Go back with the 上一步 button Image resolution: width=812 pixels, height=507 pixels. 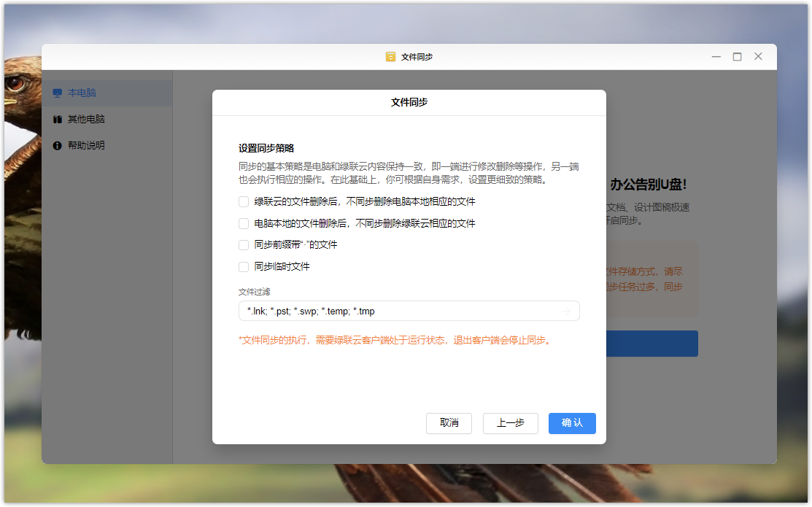tap(510, 423)
